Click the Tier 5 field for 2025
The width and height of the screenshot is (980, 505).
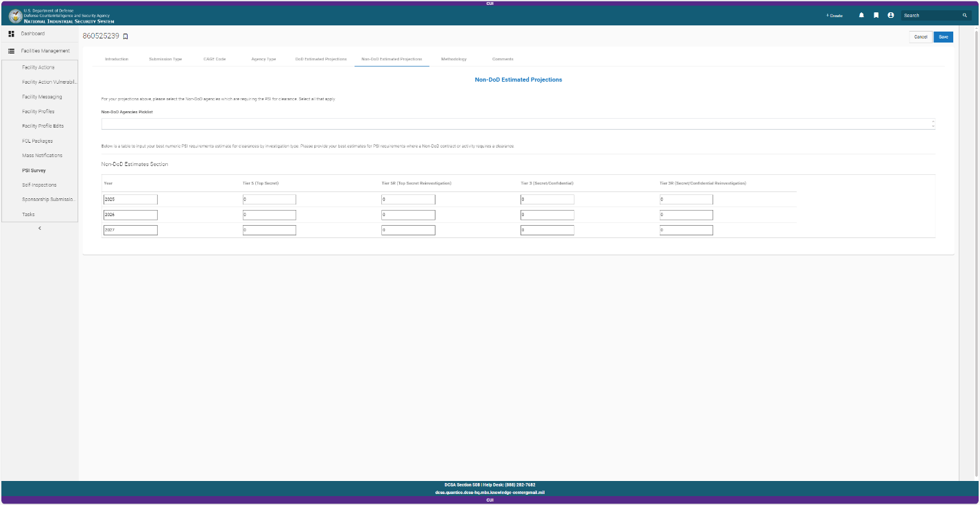coord(270,200)
